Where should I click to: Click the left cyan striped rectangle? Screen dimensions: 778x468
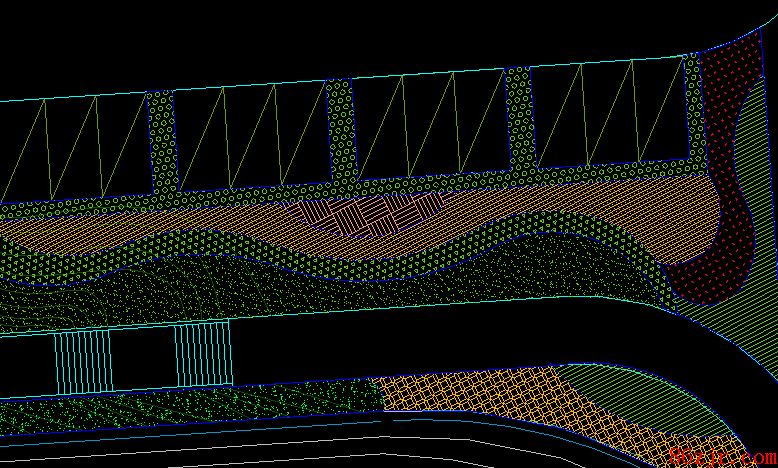tap(82, 361)
